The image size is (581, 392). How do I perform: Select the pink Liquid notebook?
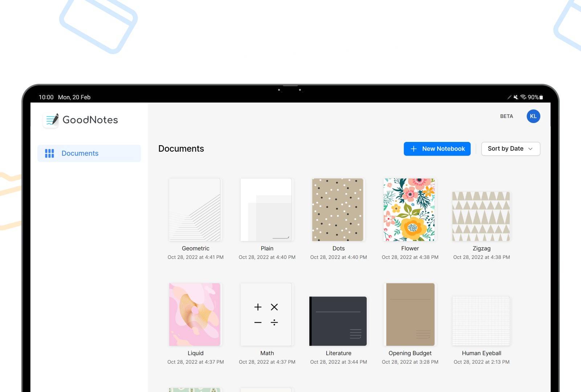195,314
